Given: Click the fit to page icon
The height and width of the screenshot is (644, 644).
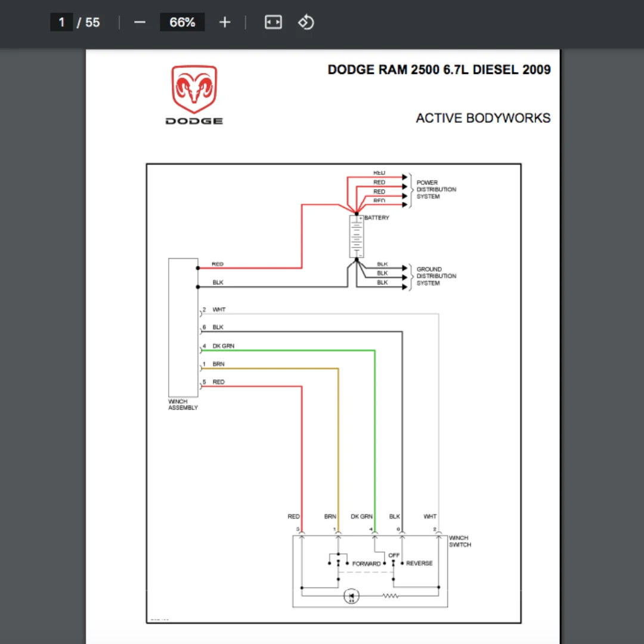Looking at the screenshot, I should [273, 22].
